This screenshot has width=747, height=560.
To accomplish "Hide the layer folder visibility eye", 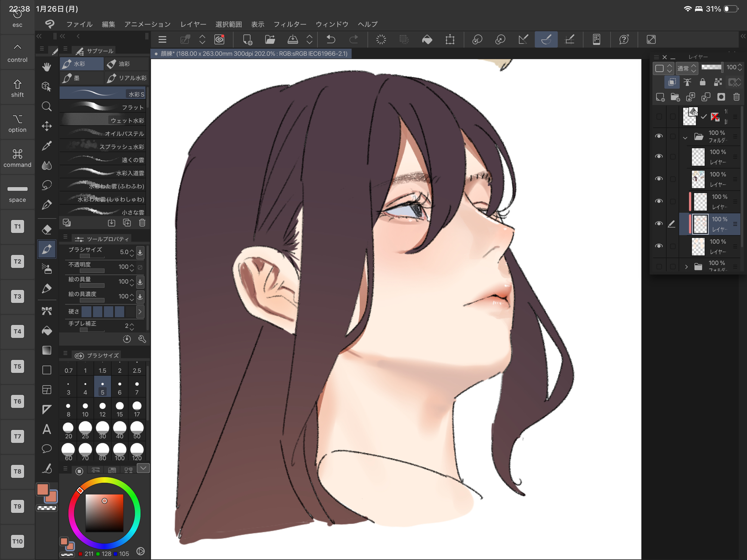I will pos(659,136).
